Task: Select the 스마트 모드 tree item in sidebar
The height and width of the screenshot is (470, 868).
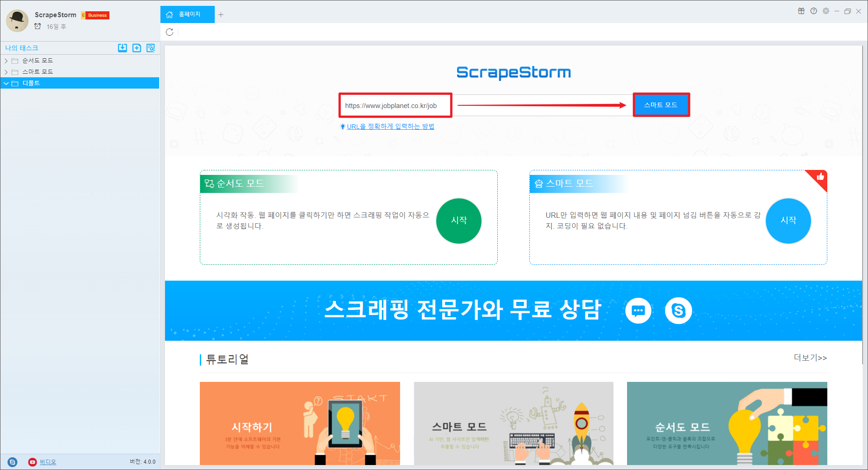Action: coord(80,72)
